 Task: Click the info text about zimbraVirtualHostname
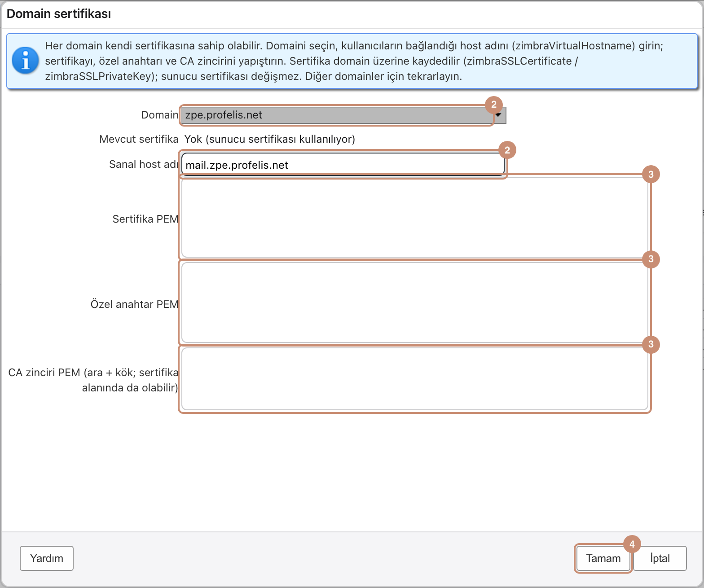354,61
